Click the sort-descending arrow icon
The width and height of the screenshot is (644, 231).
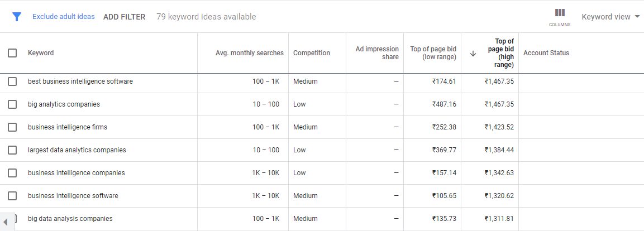(473, 54)
